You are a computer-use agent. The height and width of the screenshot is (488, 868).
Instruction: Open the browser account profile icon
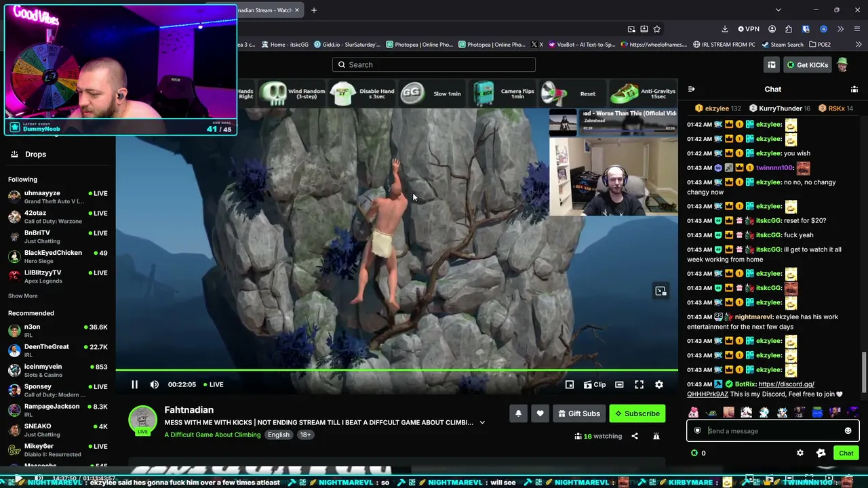772,29
